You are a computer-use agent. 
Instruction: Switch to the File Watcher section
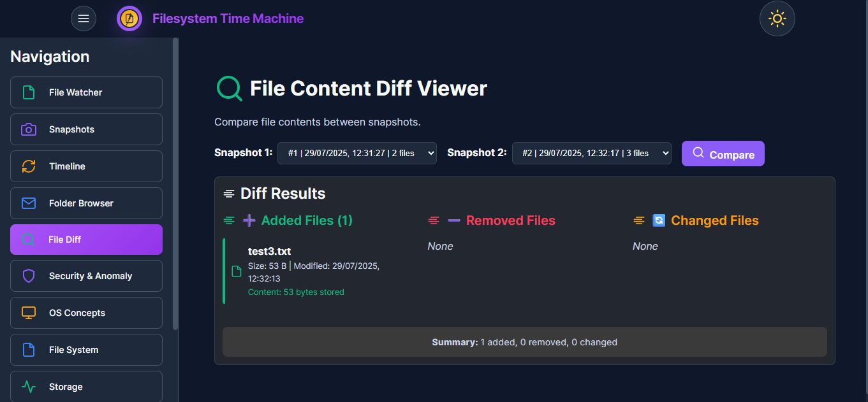click(86, 92)
